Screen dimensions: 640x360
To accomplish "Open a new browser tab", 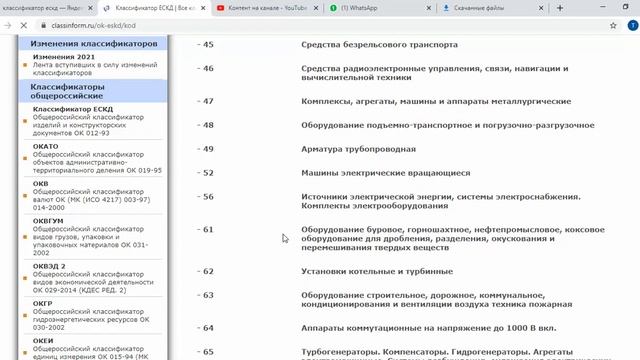I will 560,8.
